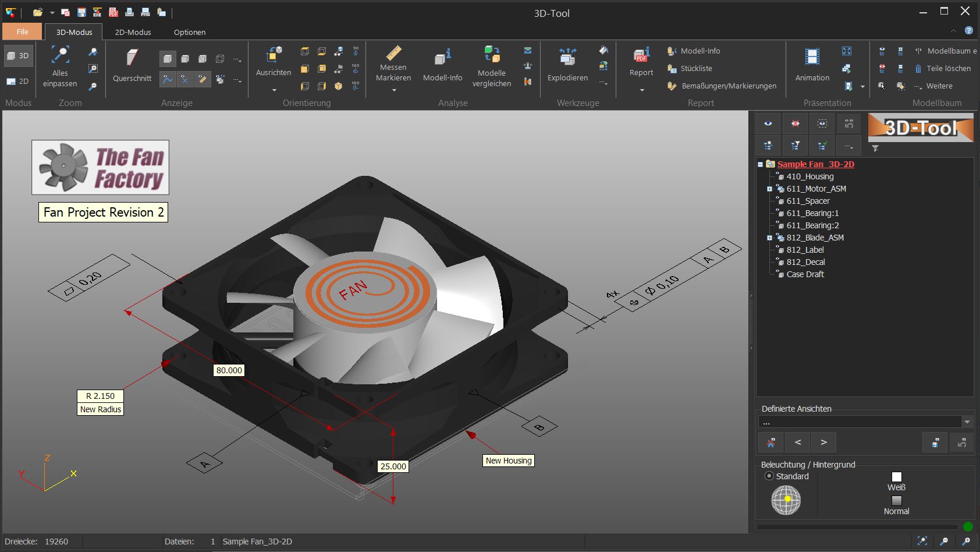Toggle part visibility with the eye icon
This screenshot has width=980, height=552.
tap(768, 123)
